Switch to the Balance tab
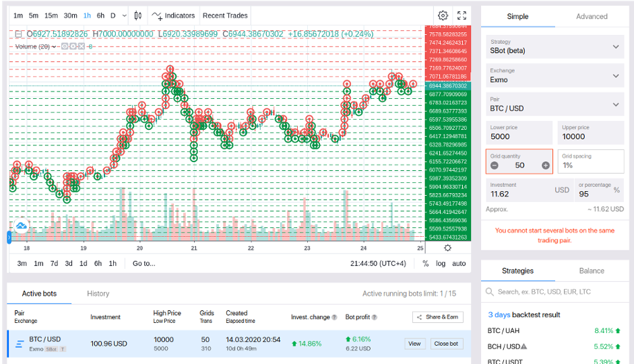Screen dimensions: 634x364 pos(592,271)
